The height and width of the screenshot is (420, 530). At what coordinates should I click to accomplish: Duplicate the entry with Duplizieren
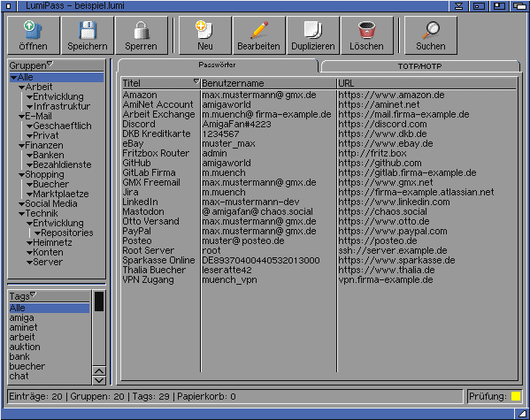tap(313, 35)
